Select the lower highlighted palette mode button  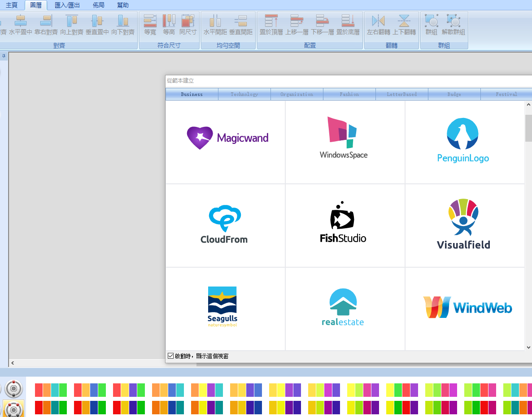[13, 409]
